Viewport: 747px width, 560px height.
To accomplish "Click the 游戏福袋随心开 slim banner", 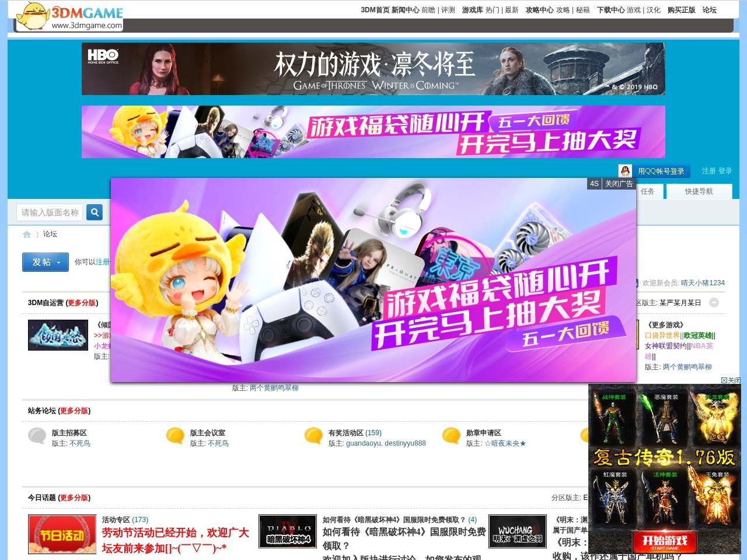I will pos(373,132).
